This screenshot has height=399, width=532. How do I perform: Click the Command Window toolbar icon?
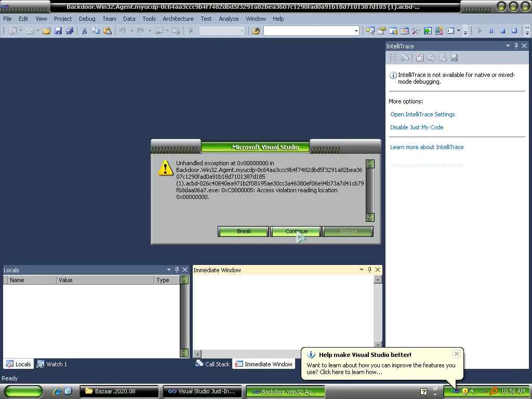[450, 31]
